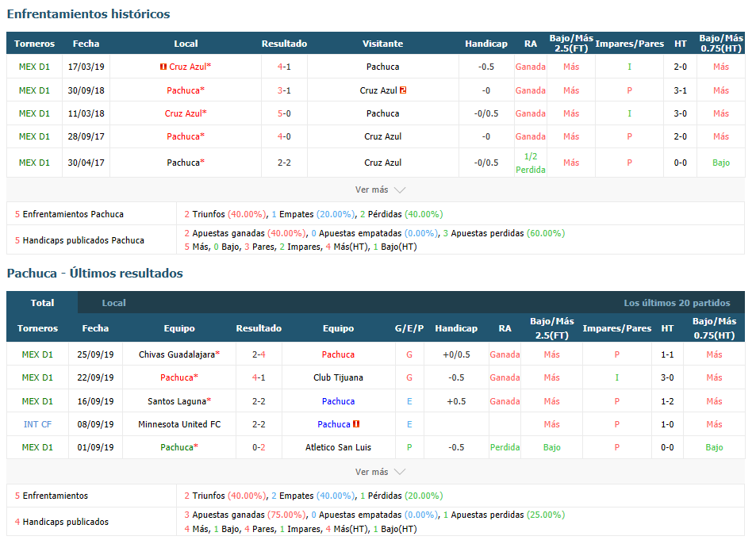Switch to the Local tab
Viewport: 756px width, 540px height.
113,303
